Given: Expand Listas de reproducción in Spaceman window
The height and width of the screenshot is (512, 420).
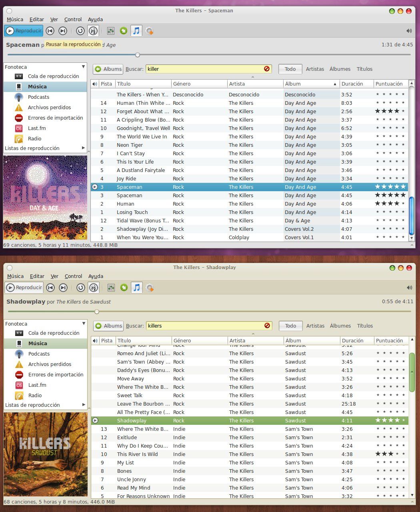Looking at the screenshot, I should 84,148.
